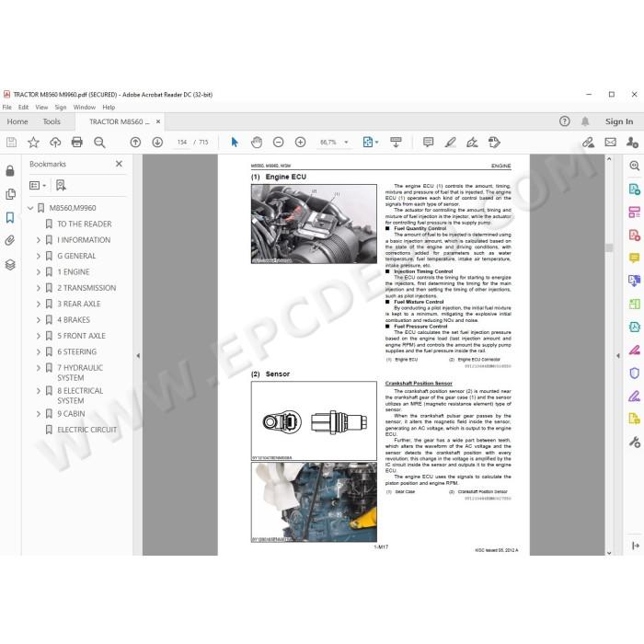Viewport: 644px width, 644px height.
Task: Add the document to starred files
Action: [x=33, y=142]
